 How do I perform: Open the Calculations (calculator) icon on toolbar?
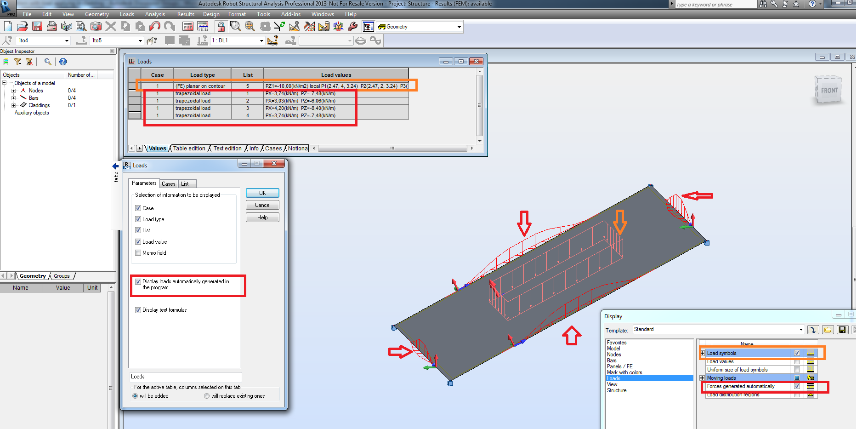[187, 26]
